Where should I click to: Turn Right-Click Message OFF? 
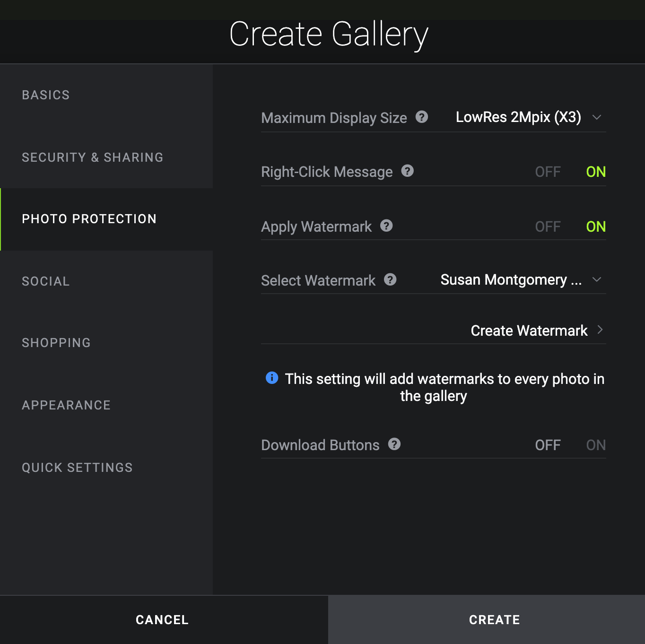click(548, 172)
